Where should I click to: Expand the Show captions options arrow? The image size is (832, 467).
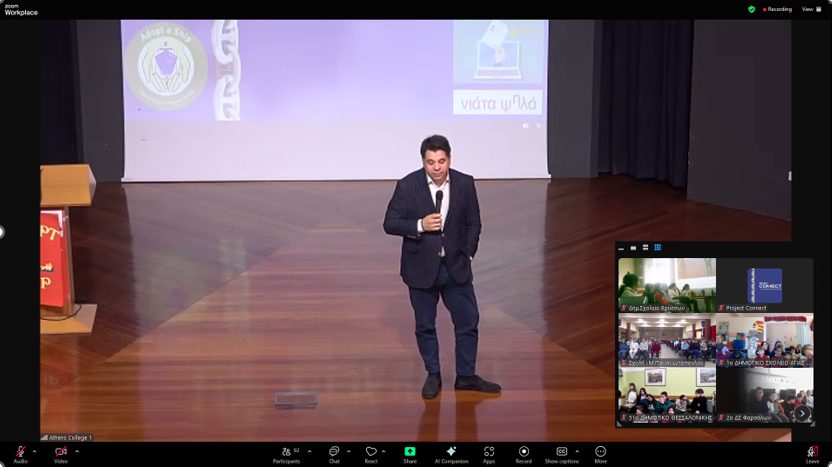click(577, 451)
